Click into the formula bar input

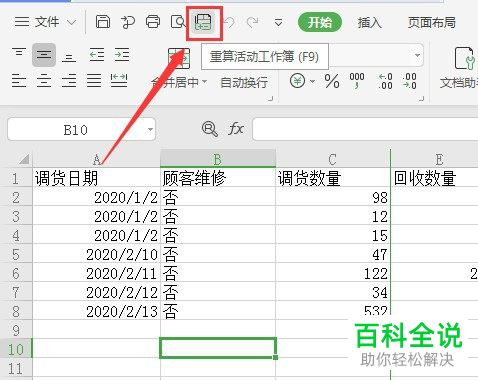tap(365, 129)
